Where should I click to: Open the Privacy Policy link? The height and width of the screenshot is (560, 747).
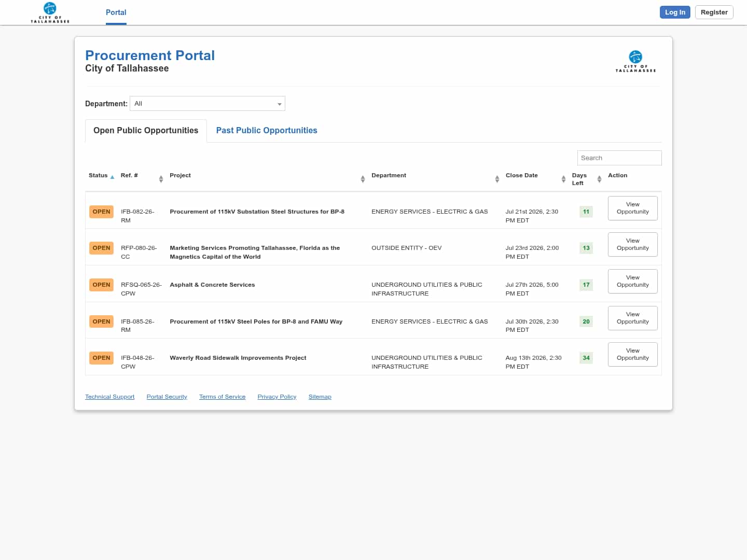click(277, 397)
